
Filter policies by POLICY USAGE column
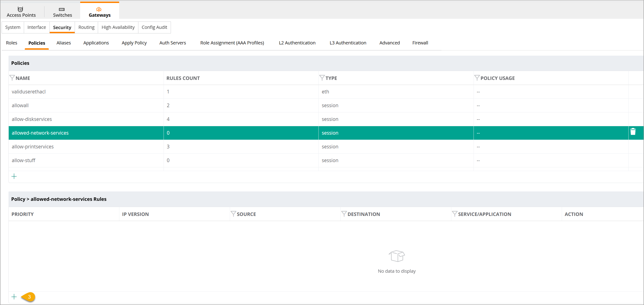click(477, 78)
